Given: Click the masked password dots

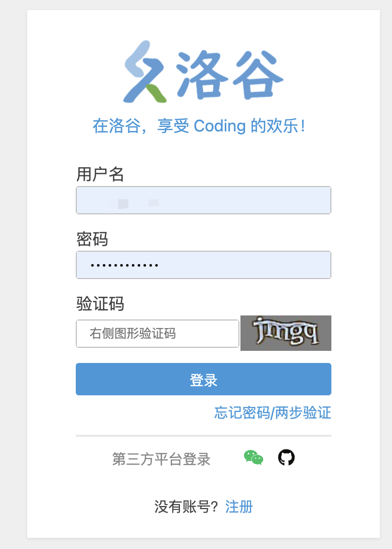Looking at the screenshot, I should tap(124, 265).
